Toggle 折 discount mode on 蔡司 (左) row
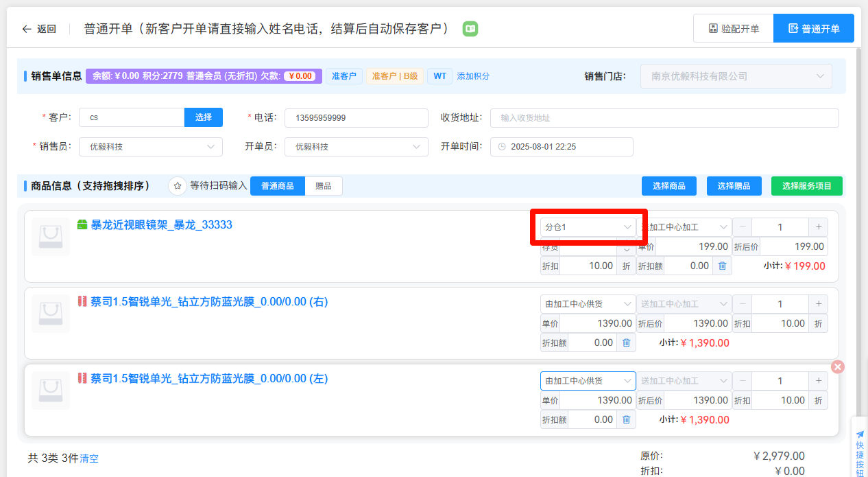This screenshot has height=477, width=868. point(818,400)
